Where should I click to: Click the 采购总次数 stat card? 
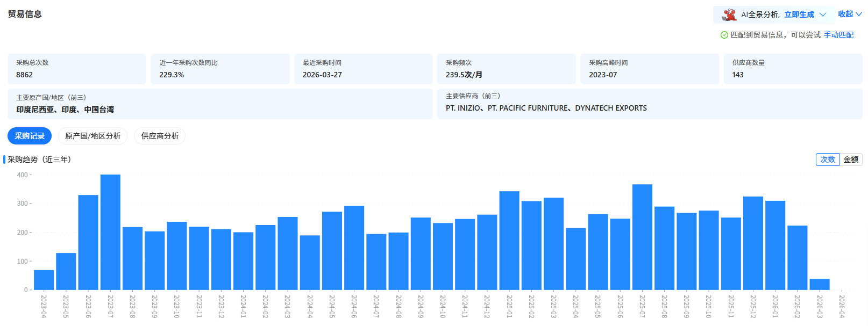pos(77,69)
